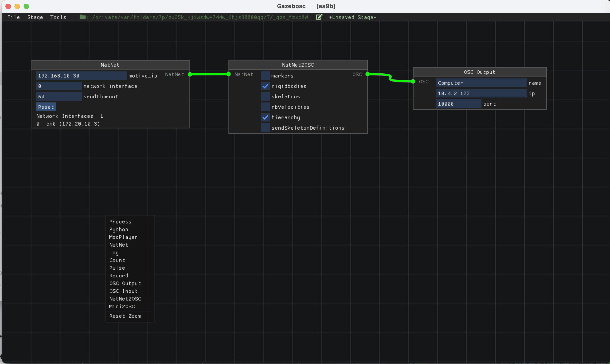Enable the sendSkeletonDefinitions checkbox
The width and height of the screenshot is (610, 364).
tap(265, 128)
